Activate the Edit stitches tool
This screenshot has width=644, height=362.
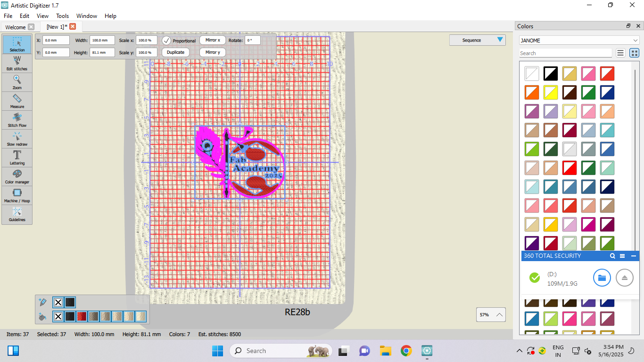tap(17, 63)
